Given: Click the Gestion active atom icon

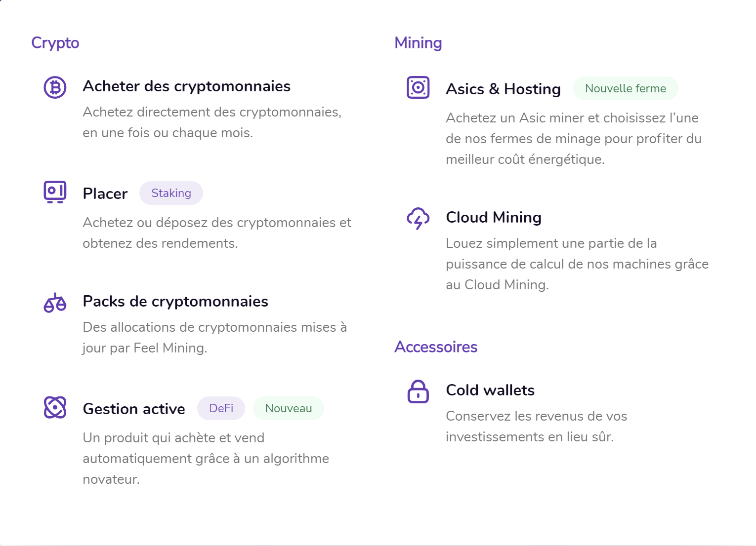Looking at the screenshot, I should (55, 407).
